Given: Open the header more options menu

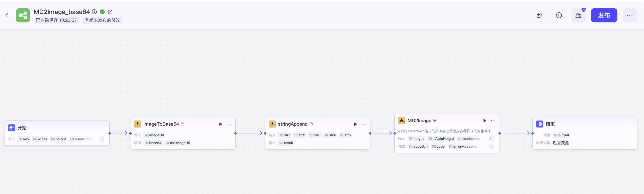Looking at the screenshot, I should point(630,15).
